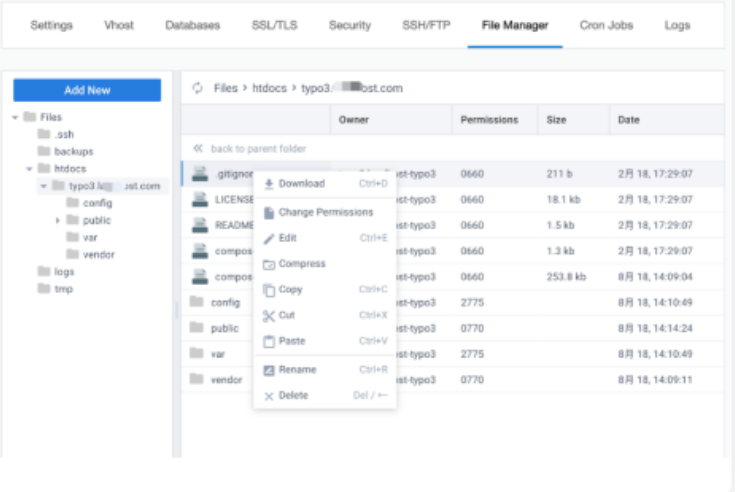Image resolution: width=740 pixels, height=492 pixels.
Task: Expand the public folder in sidebar tree
Action: click(x=58, y=220)
